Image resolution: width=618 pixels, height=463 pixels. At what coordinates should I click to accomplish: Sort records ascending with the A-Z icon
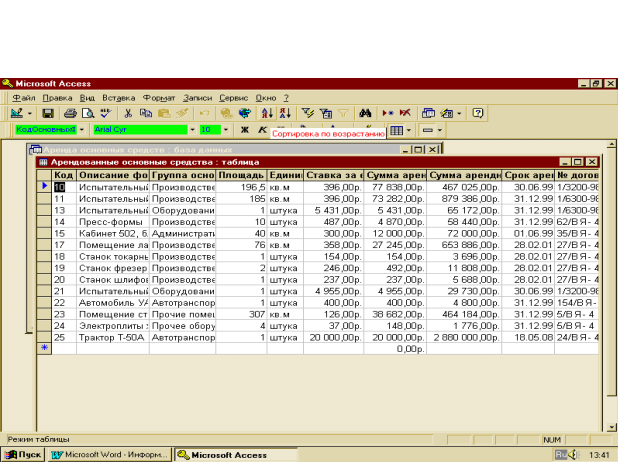click(x=267, y=114)
